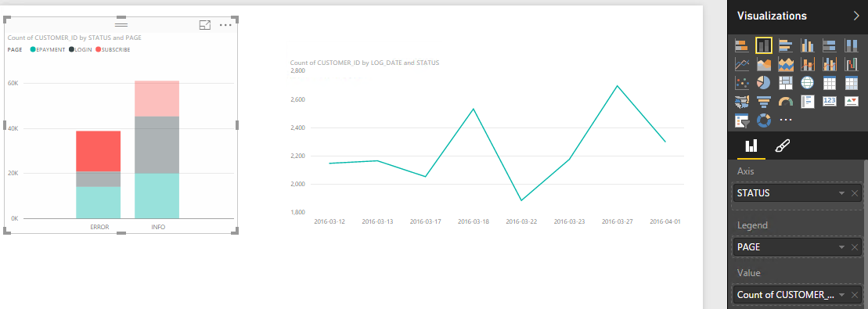Choose line and clustered column chart
Image resolution: width=868 pixels, height=309 pixels.
pyautogui.click(x=829, y=64)
